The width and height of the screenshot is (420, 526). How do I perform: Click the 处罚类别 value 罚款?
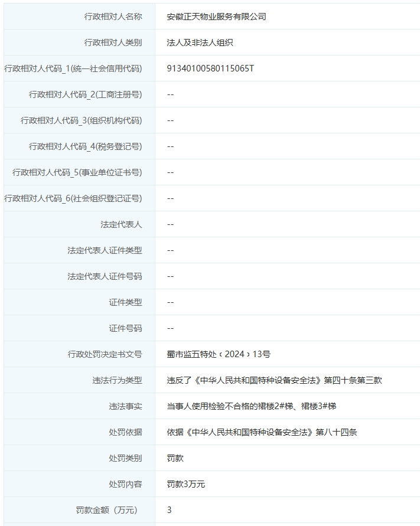pyautogui.click(x=175, y=458)
